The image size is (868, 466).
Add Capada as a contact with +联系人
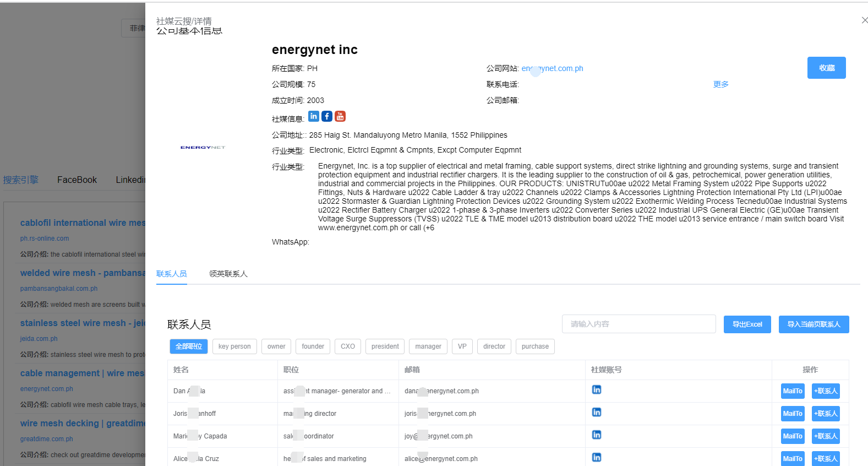pyautogui.click(x=826, y=436)
